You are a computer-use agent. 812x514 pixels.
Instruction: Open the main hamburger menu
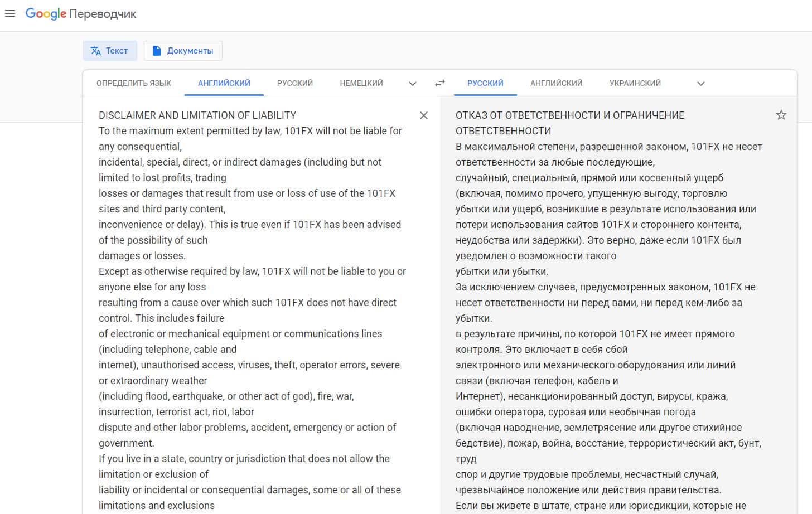pyautogui.click(x=10, y=14)
